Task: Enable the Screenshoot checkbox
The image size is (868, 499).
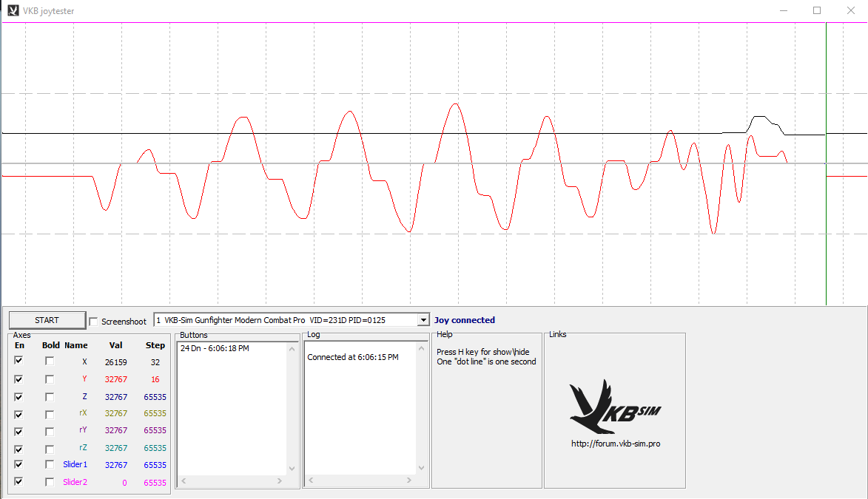Action: pos(93,322)
